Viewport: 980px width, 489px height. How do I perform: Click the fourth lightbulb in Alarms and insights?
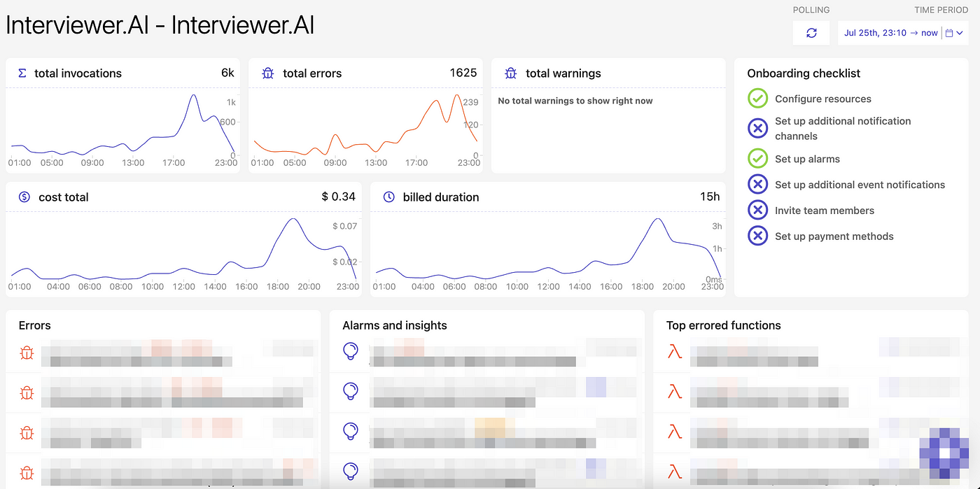(351, 471)
